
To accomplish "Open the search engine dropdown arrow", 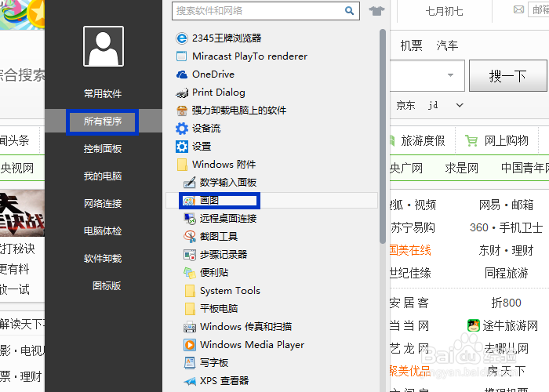I will point(451,75).
